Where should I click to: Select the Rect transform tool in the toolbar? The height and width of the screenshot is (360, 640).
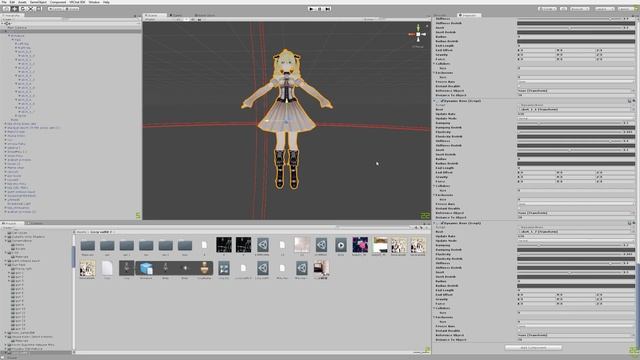click(x=39, y=9)
